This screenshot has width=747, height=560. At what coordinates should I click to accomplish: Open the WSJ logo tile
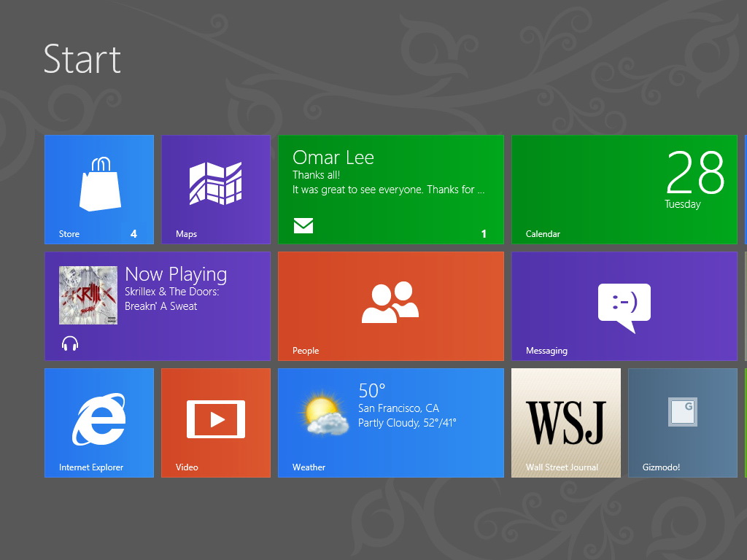coord(566,422)
